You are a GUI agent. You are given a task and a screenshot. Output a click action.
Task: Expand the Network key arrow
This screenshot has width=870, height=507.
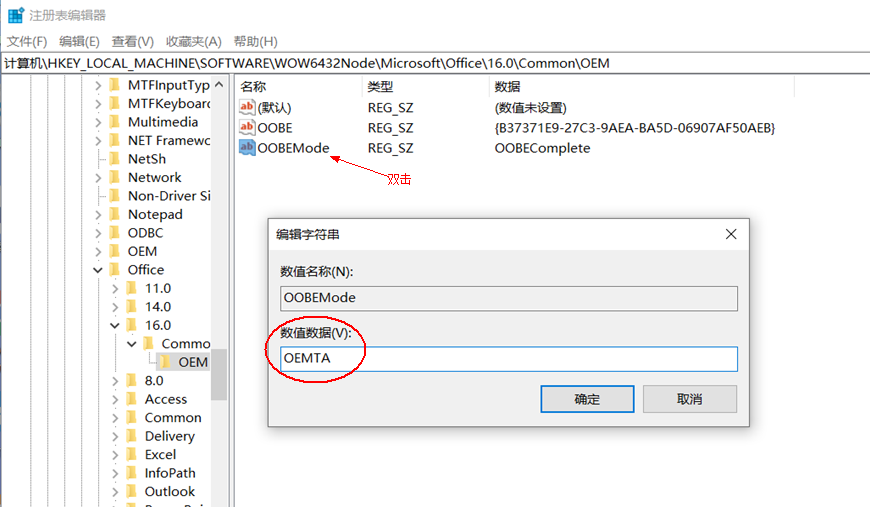[98, 177]
